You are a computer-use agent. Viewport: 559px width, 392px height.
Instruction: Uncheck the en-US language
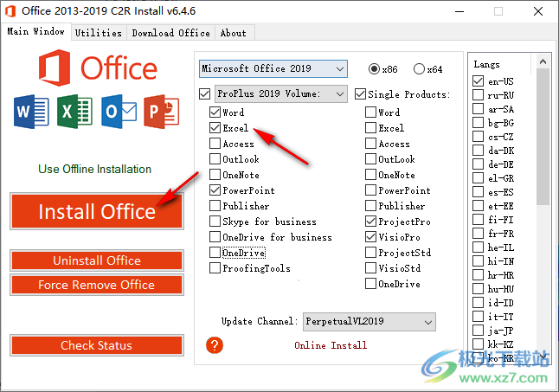click(x=478, y=81)
